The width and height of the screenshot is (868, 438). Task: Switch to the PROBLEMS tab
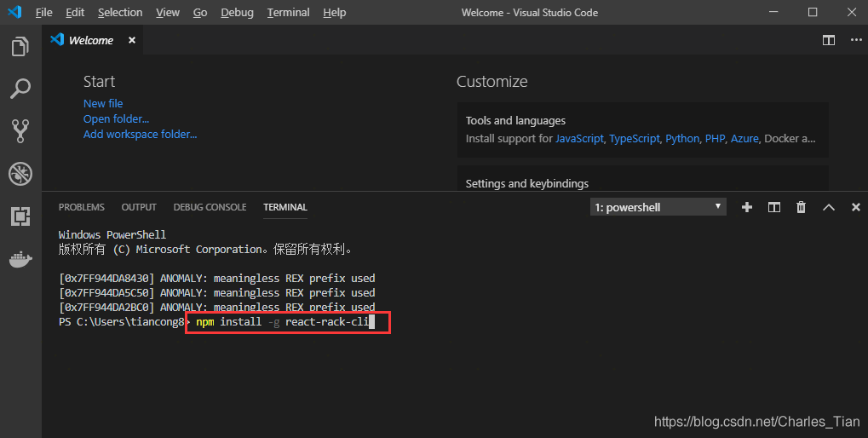click(x=82, y=207)
